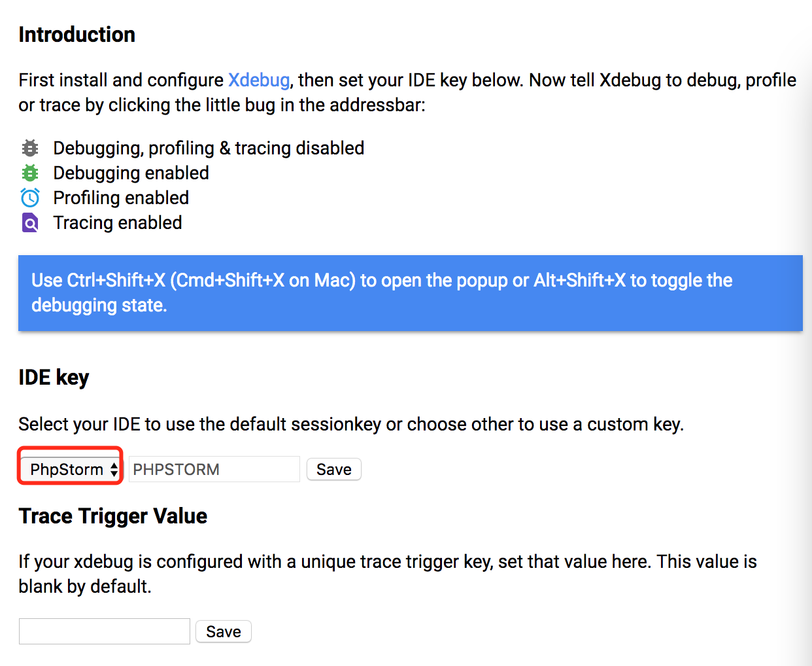Save the IDE key setting
Viewport: 812px width, 666px height.
pyautogui.click(x=334, y=469)
